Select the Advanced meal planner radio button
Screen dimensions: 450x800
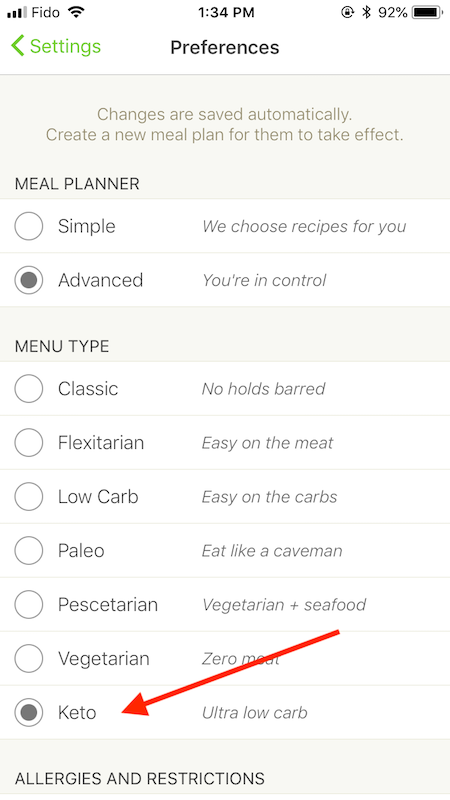point(29,280)
